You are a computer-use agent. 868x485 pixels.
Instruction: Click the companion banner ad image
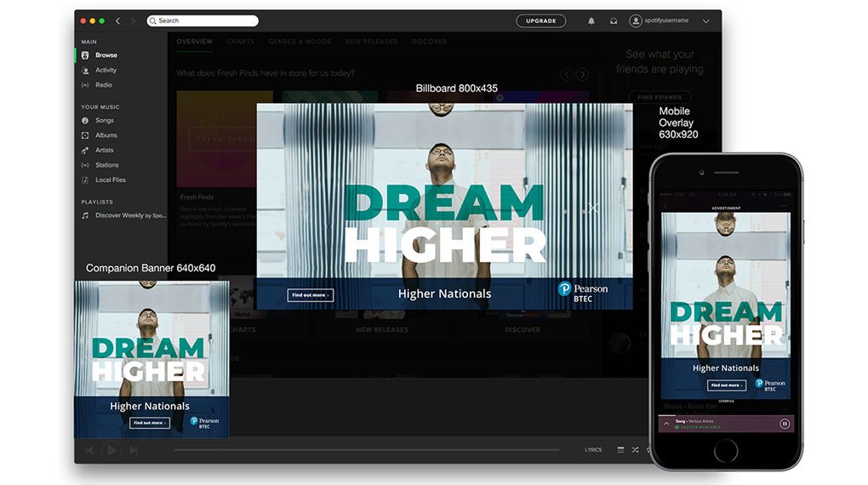click(151, 359)
